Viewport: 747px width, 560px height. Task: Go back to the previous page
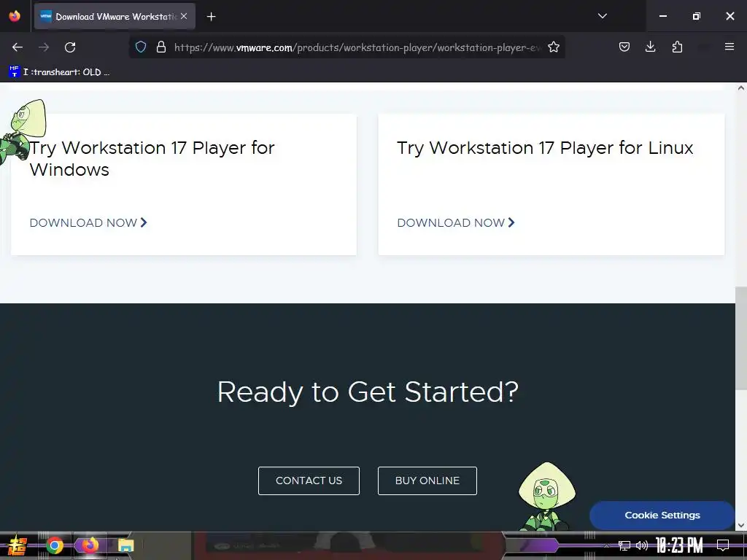(x=18, y=47)
